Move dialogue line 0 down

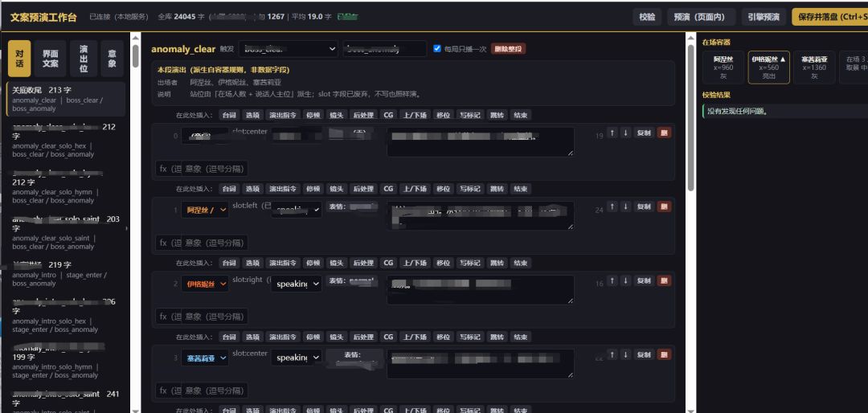[625, 133]
